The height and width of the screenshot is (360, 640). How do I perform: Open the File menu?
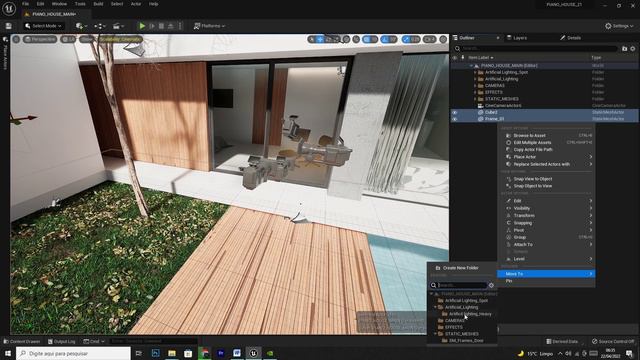(x=25, y=4)
